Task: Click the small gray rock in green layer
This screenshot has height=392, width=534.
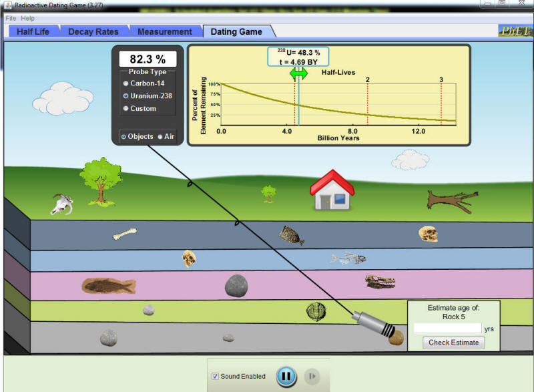Action: (148, 310)
